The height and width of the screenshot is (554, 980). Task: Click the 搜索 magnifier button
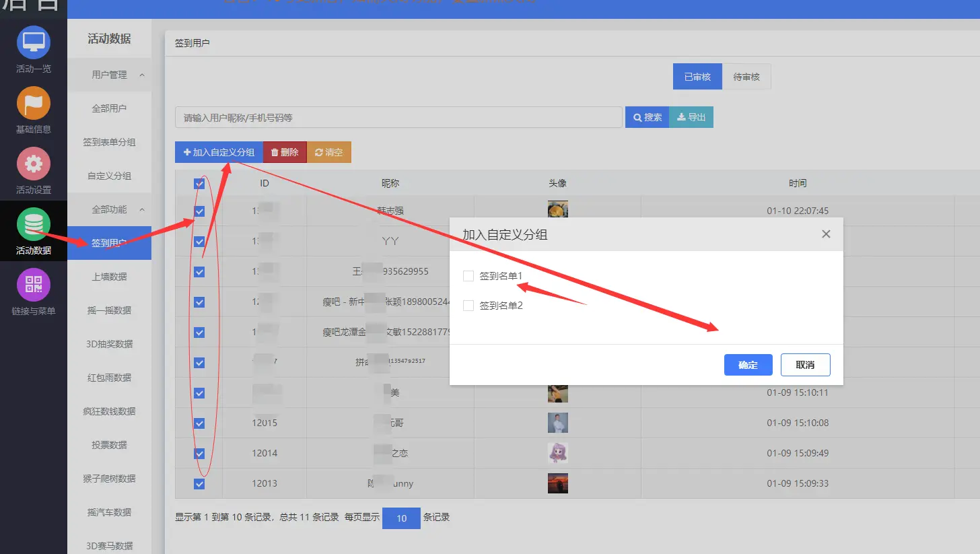(x=647, y=117)
